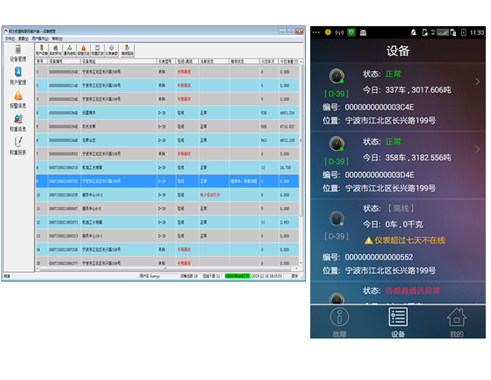Open details chevron for device 000000000003D4E
This screenshot has height=380, width=491.
(478, 149)
